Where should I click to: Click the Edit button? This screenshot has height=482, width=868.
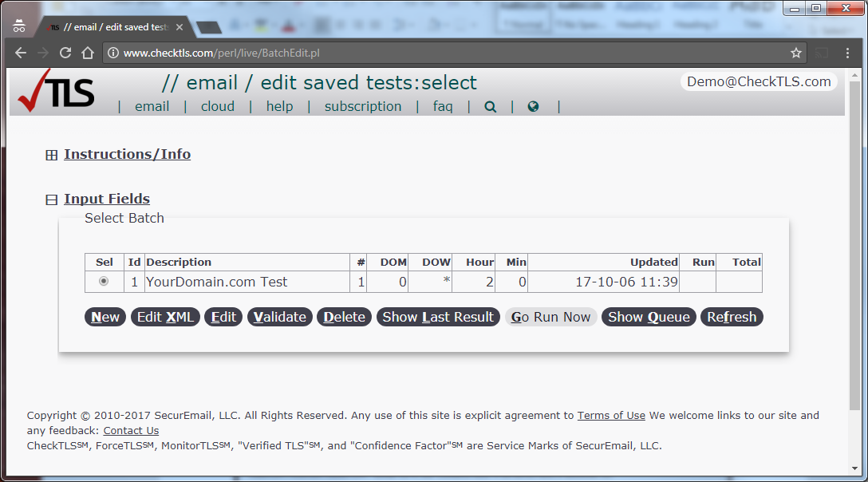coord(223,317)
